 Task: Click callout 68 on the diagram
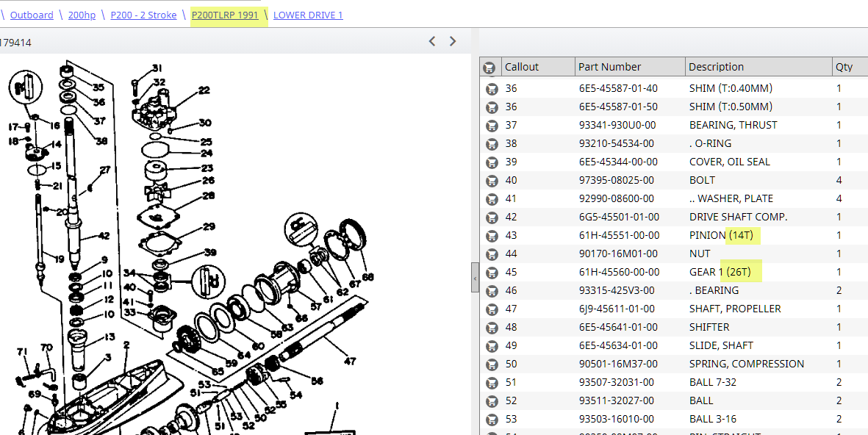tap(367, 277)
